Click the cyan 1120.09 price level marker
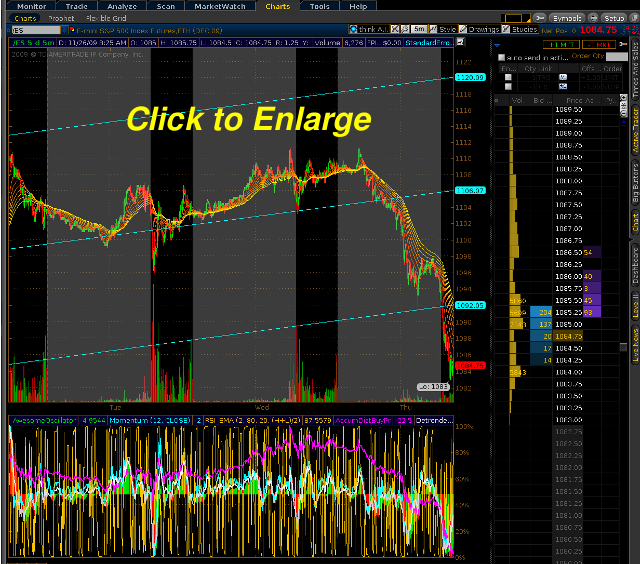The image size is (640, 564). pyautogui.click(x=468, y=77)
